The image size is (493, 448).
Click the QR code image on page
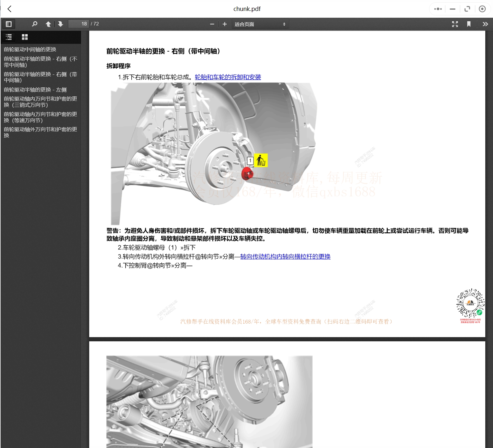click(x=470, y=303)
